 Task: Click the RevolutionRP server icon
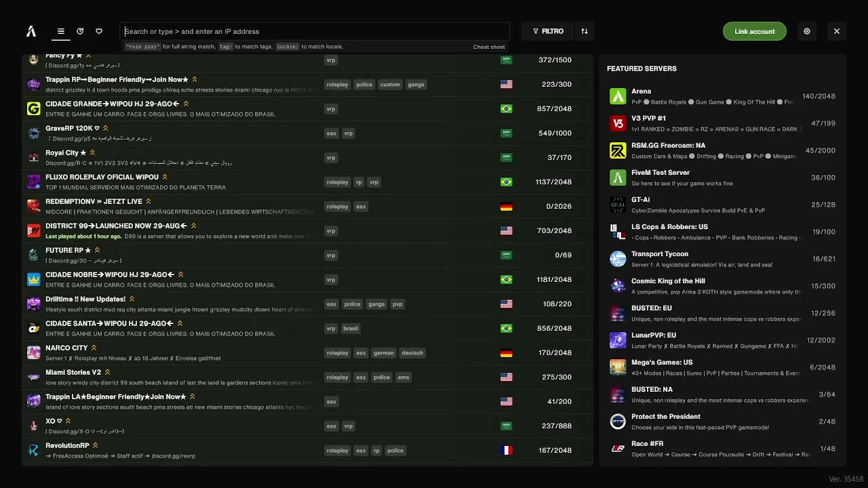(x=34, y=450)
